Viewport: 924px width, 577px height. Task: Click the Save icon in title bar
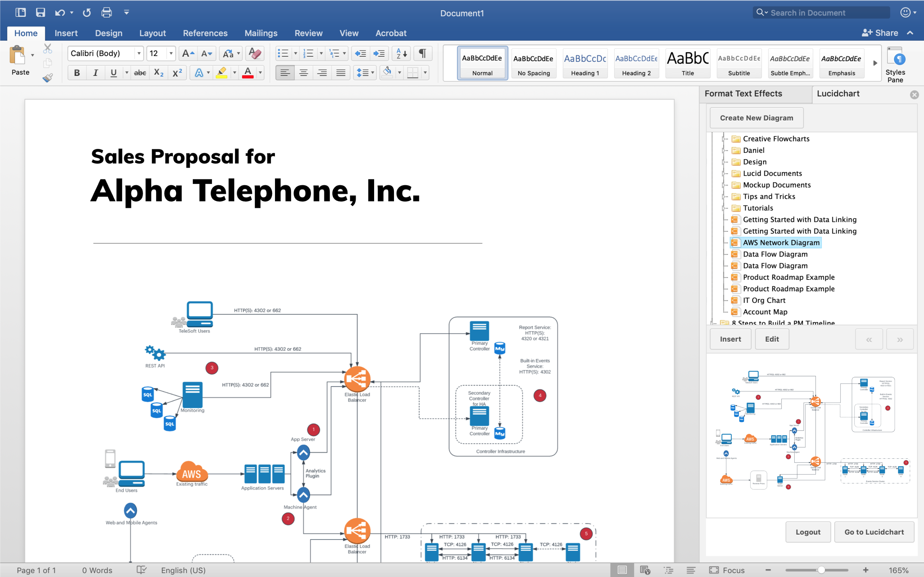pos(40,13)
